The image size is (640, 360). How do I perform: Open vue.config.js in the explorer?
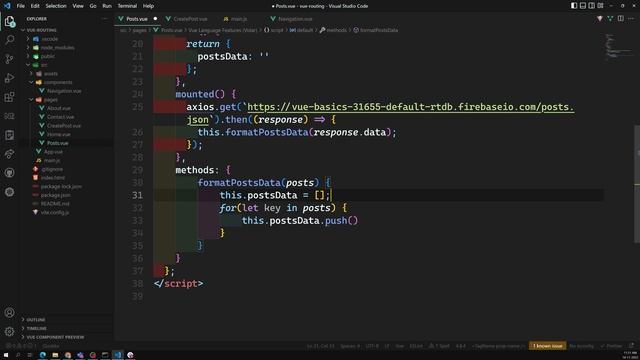(55, 212)
